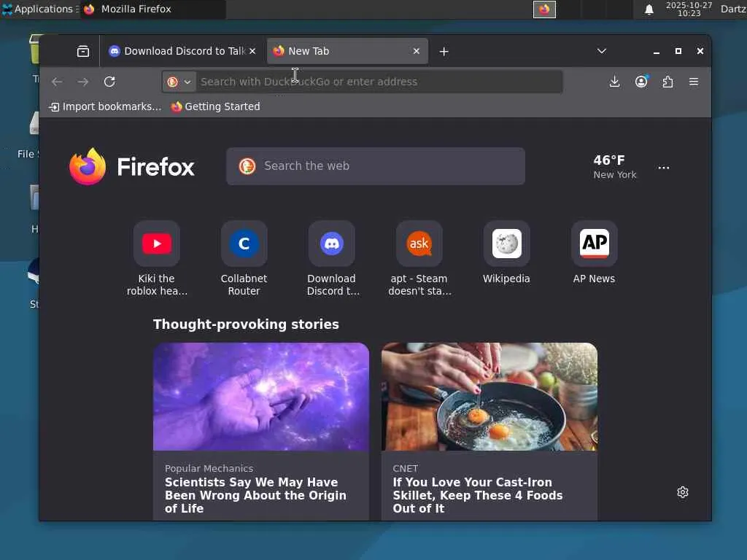Read Scientists Say Origin of Life headline
This screenshot has width=747, height=560.
point(255,495)
